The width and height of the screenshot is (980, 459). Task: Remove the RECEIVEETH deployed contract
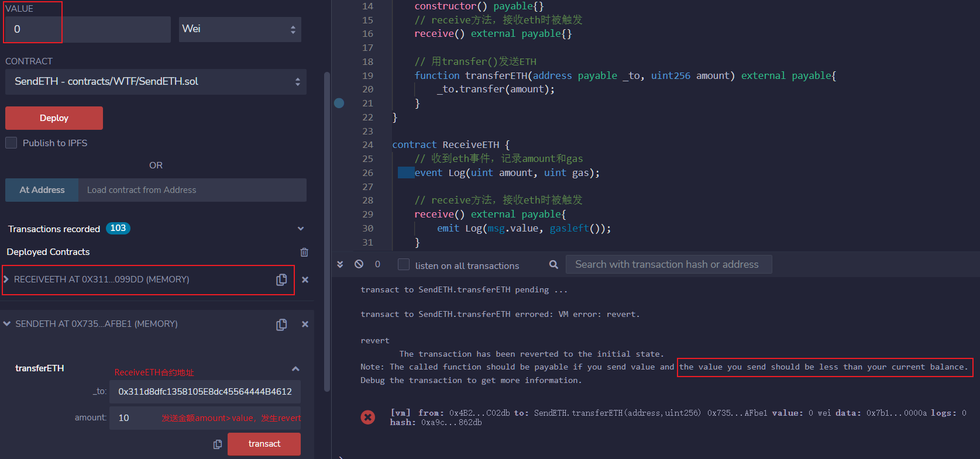305,279
